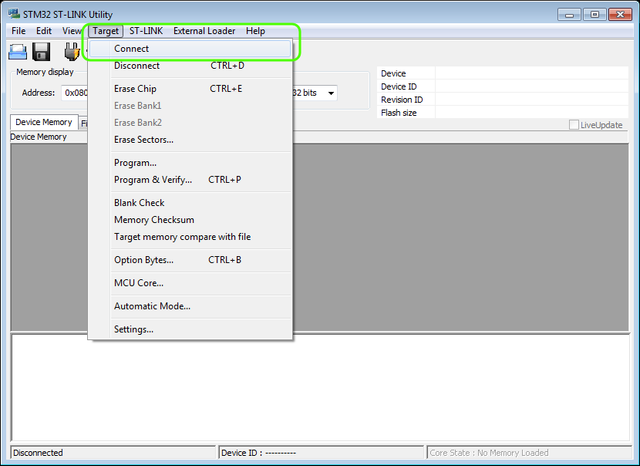Click the Device ID value field
Screen dimensions: 640x466
(x=532, y=87)
